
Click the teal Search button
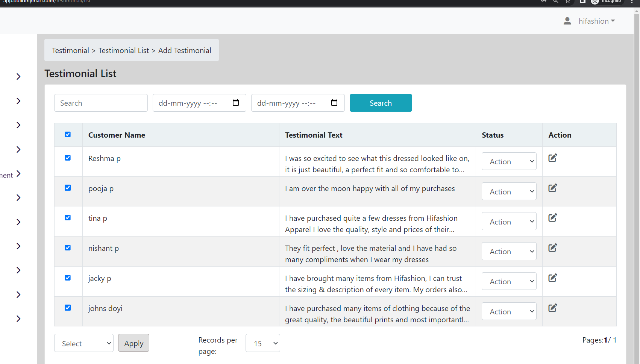(x=381, y=103)
